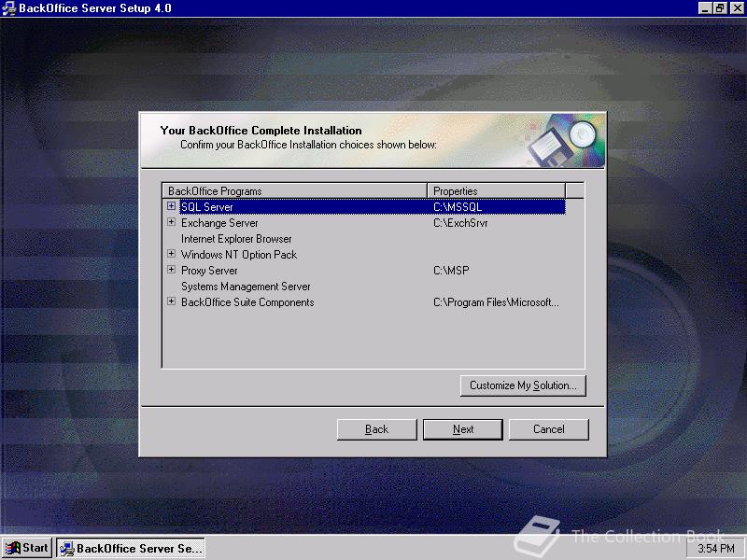The width and height of the screenshot is (747, 560).
Task: Click the C:\ExchSrvr path value
Action: [x=460, y=223]
